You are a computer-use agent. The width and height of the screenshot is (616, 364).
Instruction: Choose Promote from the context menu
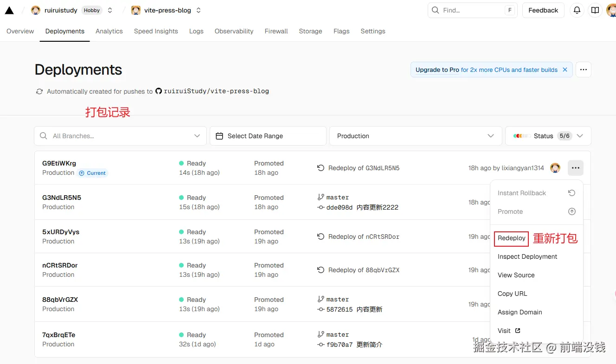coord(537,211)
